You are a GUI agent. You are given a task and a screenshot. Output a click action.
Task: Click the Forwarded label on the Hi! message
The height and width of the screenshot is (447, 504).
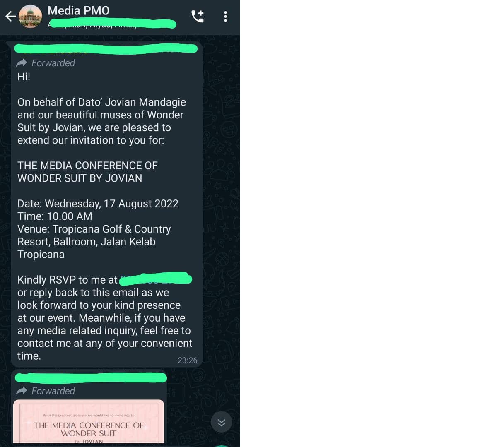click(53, 63)
